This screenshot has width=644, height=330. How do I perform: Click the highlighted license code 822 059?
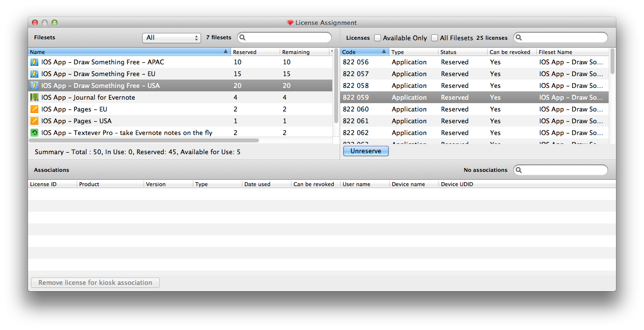point(474,97)
